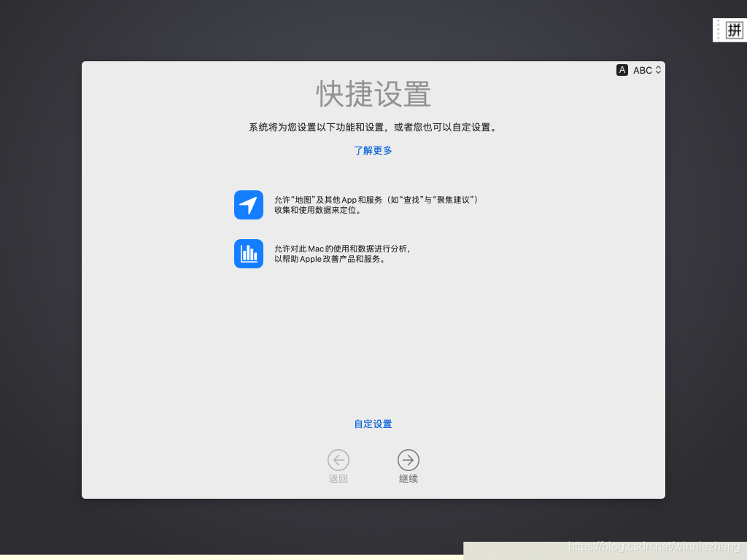Click the black A input source icon

[622, 70]
